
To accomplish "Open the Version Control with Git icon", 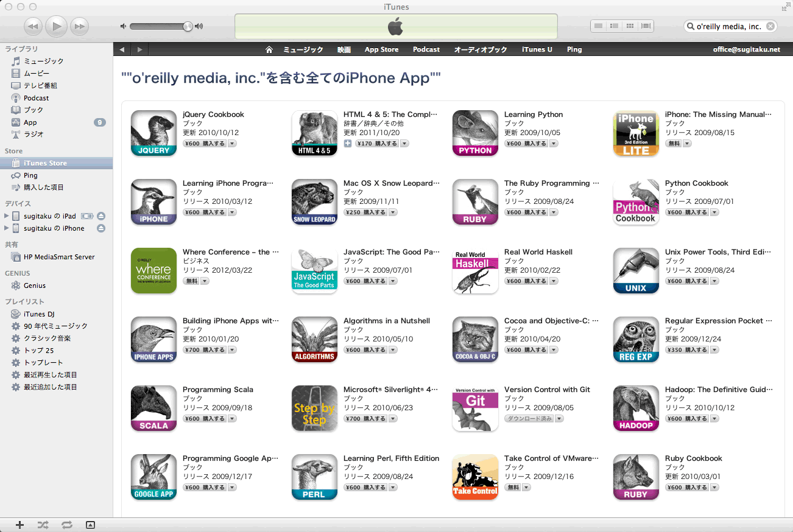I will pyautogui.click(x=475, y=408).
